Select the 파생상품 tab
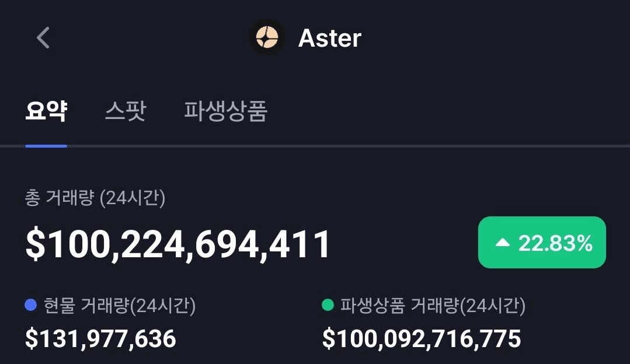The height and width of the screenshot is (364, 630). (x=225, y=111)
